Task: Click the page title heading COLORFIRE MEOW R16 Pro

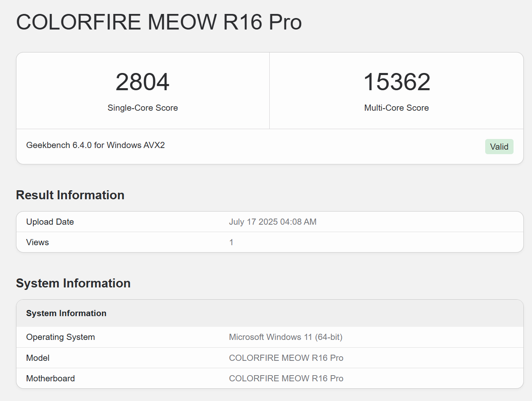Action: click(159, 22)
